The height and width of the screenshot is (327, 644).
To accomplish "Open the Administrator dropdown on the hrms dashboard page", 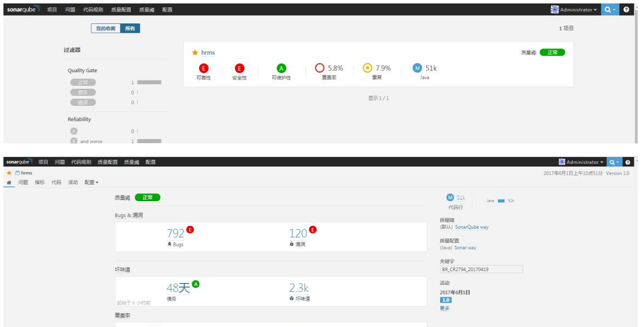I will 581,162.
